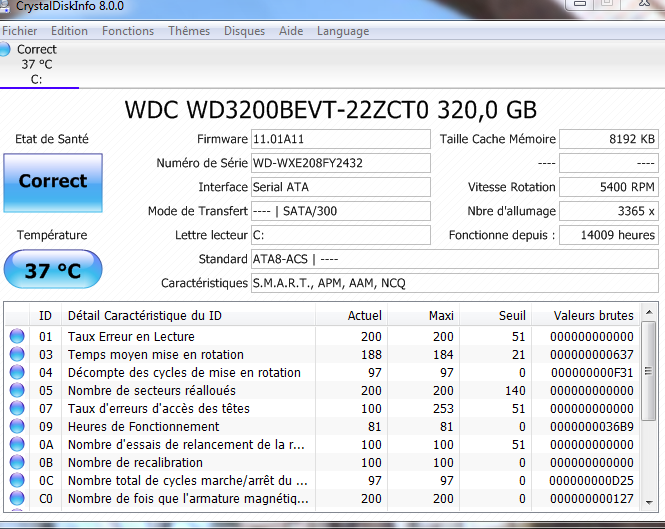Viewport: 665px width, 529px height.
Task: Select the Taux Erreur en Lecture row text
Action: point(131,336)
